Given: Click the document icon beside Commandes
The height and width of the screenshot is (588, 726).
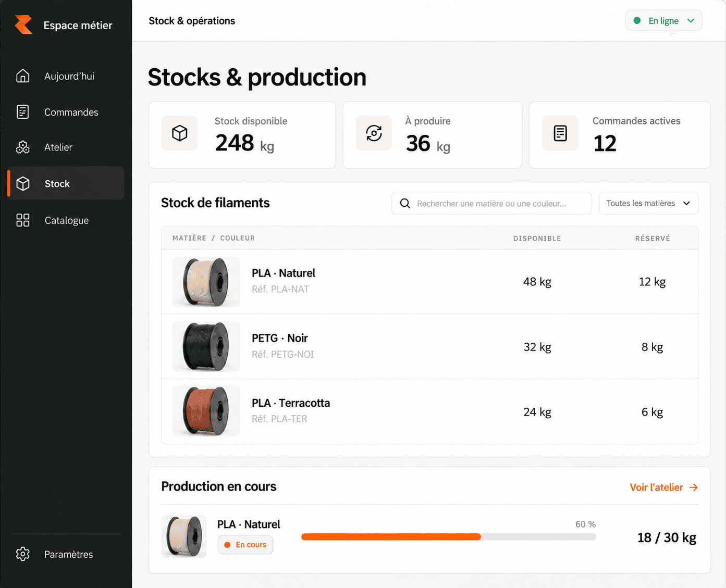Looking at the screenshot, I should [x=23, y=112].
